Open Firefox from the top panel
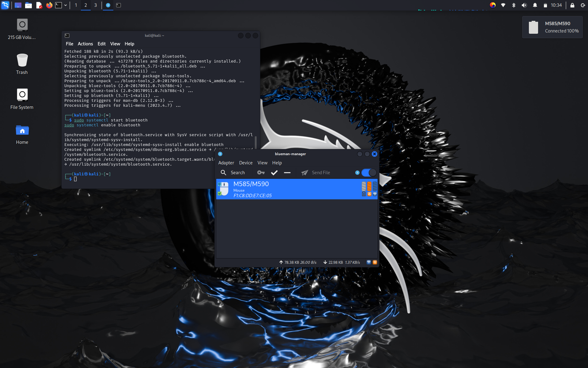588x368 pixels. (x=49, y=5)
